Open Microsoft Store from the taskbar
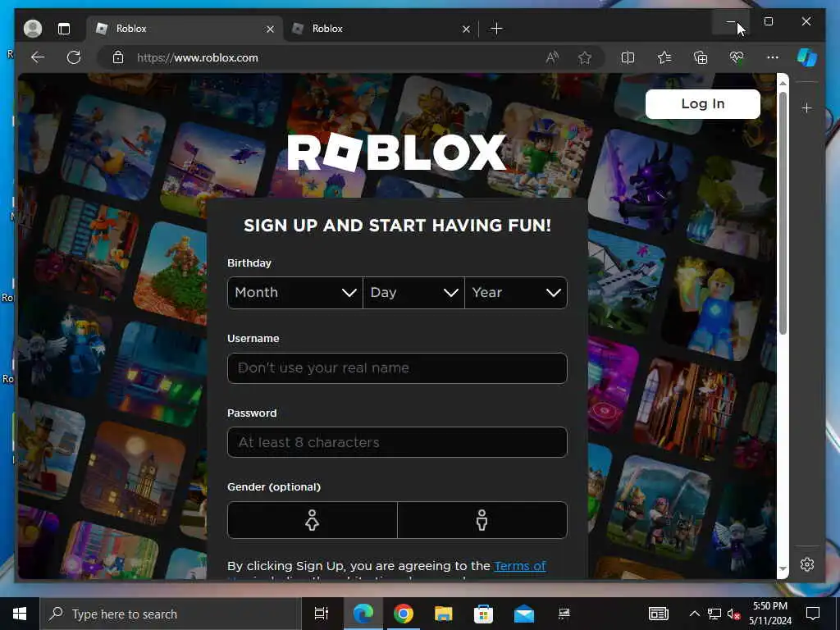Viewport: 840px width, 630px height. (x=483, y=614)
